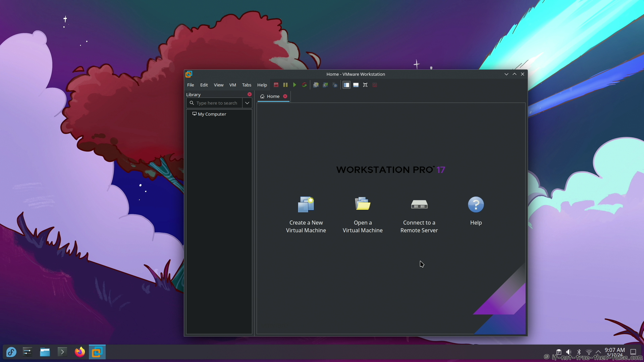Click the VMware Workstation taskbar entry
644x362 pixels.
coord(97,352)
